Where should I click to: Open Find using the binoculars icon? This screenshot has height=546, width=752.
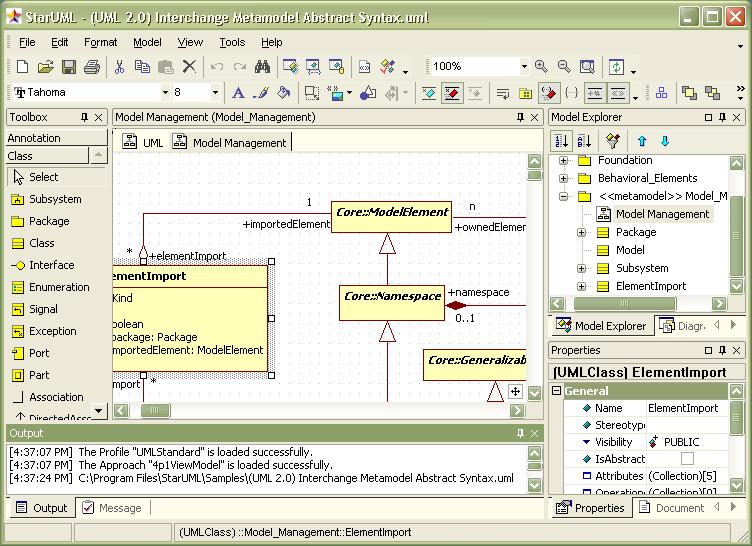(x=262, y=67)
